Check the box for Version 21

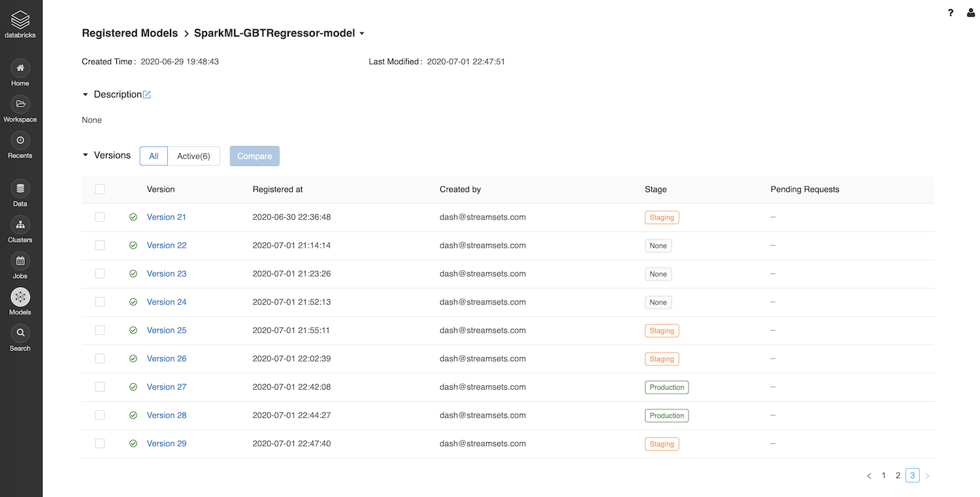click(100, 217)
